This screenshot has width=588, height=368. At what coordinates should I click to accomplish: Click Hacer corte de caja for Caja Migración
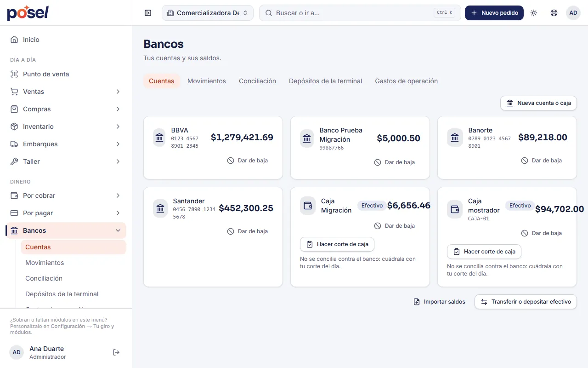337,244
